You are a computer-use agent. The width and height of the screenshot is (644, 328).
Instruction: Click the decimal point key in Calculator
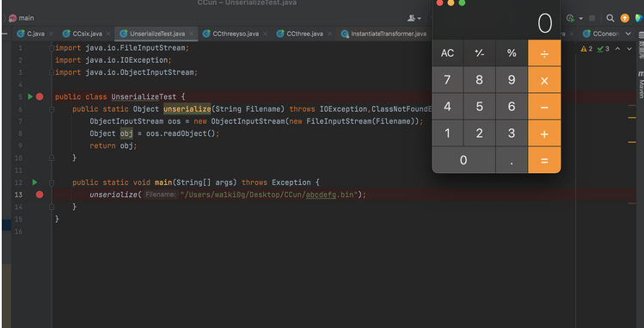(512, 160)
